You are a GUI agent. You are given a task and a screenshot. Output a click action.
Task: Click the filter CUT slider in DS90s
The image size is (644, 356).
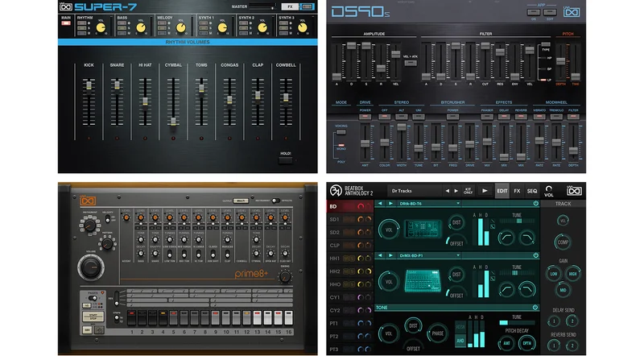pos(485,46)
